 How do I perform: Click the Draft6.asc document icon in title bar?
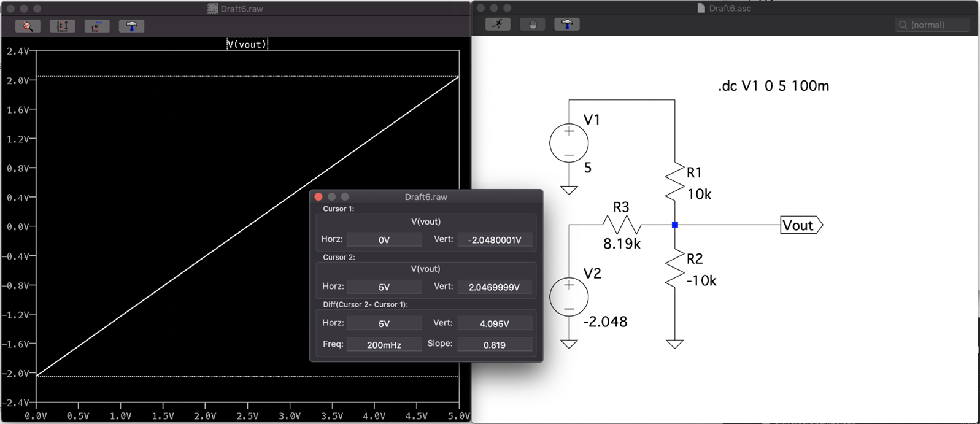701,8
